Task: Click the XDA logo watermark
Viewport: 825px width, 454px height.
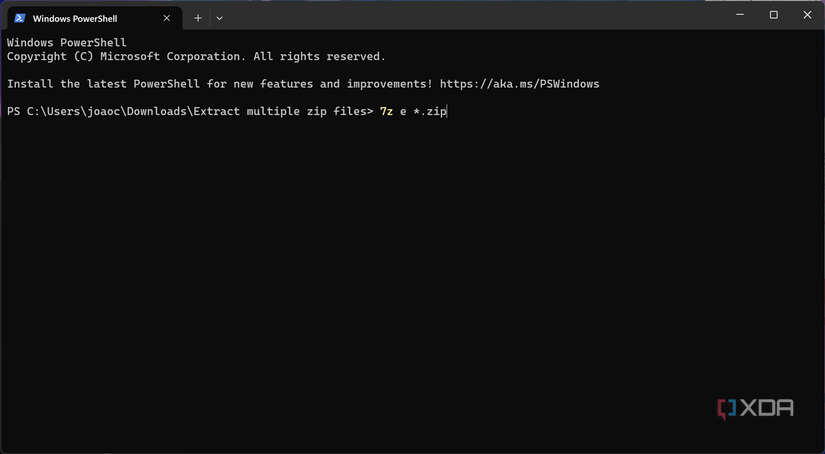Action: 755,408
